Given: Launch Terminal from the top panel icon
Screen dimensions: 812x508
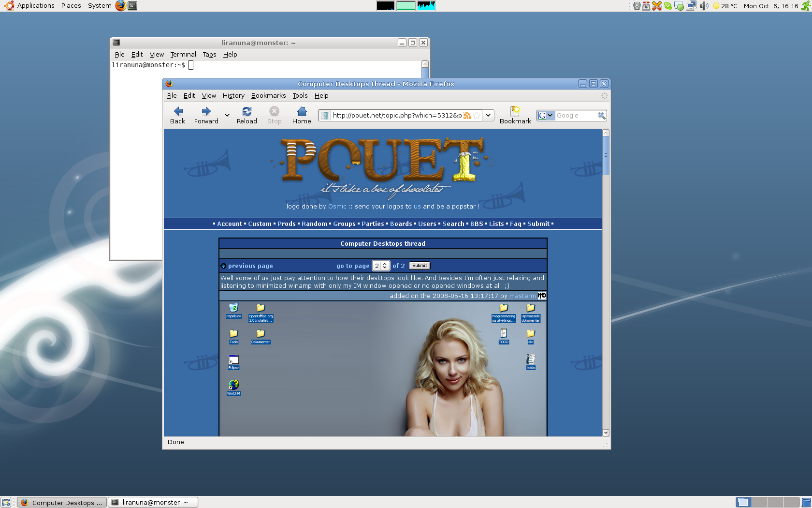Looking at the screenshot, I should [132, 6].
